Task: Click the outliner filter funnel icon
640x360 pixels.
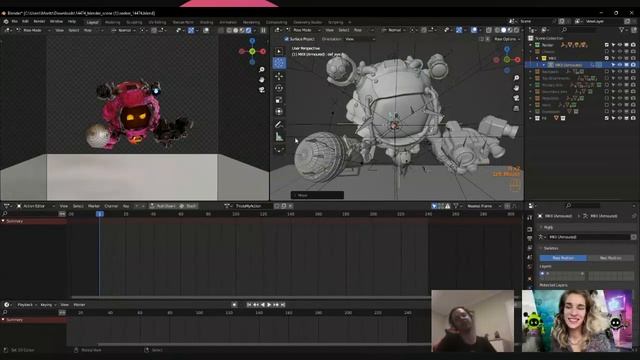Action: tap(622, 30)
